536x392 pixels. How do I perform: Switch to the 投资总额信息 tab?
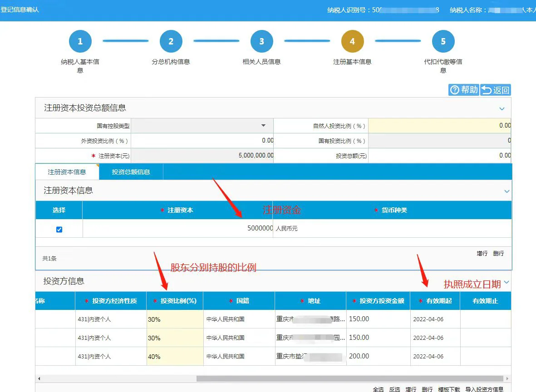click(x=131, y=172)
